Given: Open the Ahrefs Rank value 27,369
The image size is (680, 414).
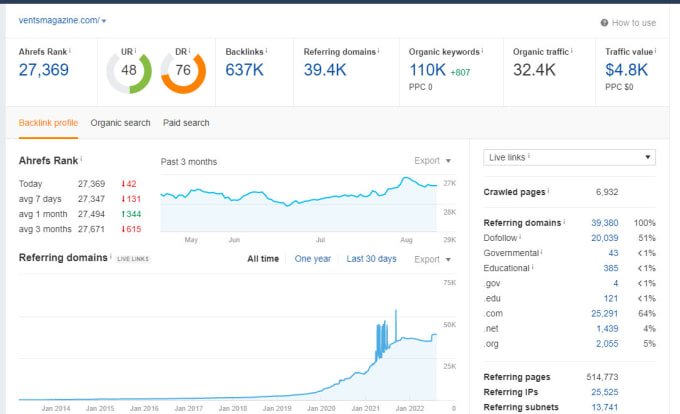Looking at the screenshot, I should tap(44, 70).
